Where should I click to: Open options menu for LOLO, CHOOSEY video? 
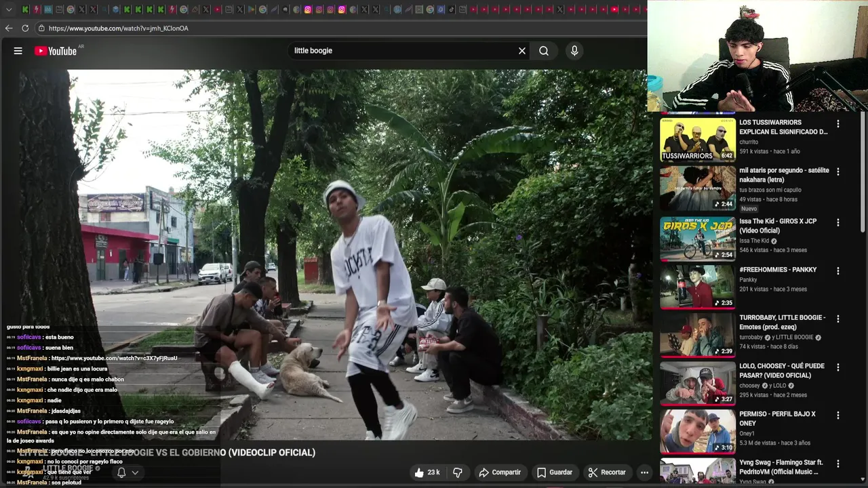click(x=838, y=367)
